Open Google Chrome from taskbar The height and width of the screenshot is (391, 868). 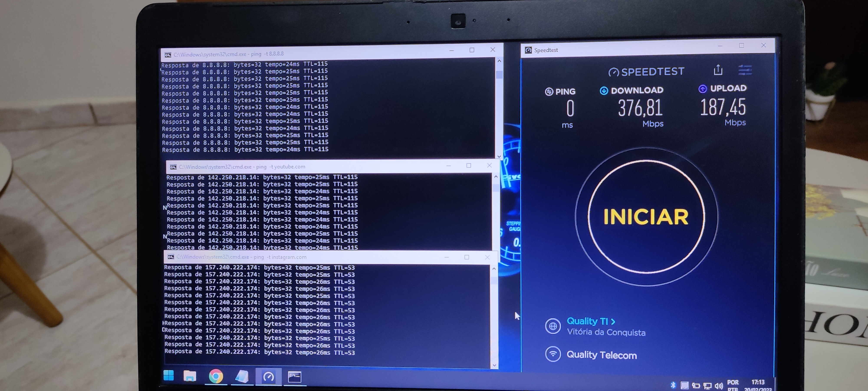coord(216,376)
